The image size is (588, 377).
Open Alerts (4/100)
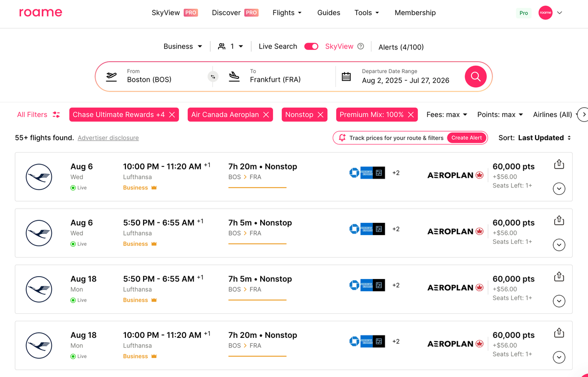click(401, 47)
